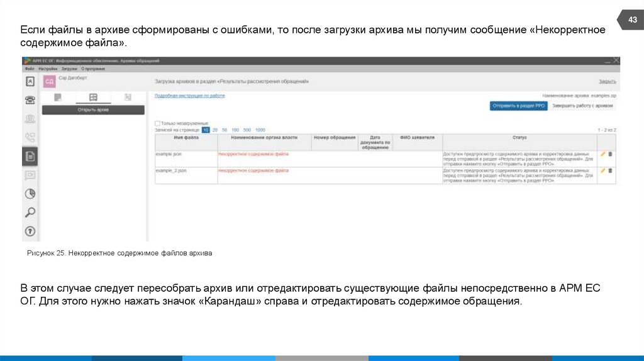Click the pink СД user avatar
The image size is (644, 361).
(49, 81)
